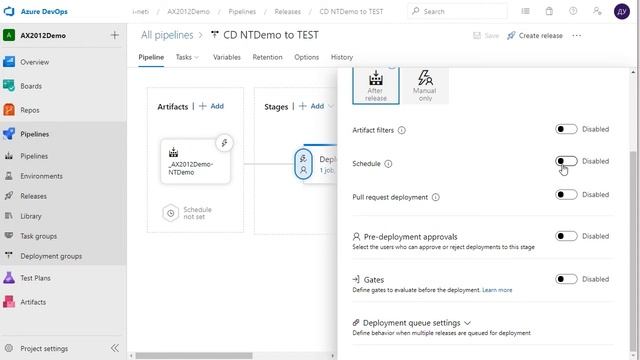Open the user avatar profile menu
The height and width of the screenshot is (360, 640).
pyautogui.click(x=622, y=11)
